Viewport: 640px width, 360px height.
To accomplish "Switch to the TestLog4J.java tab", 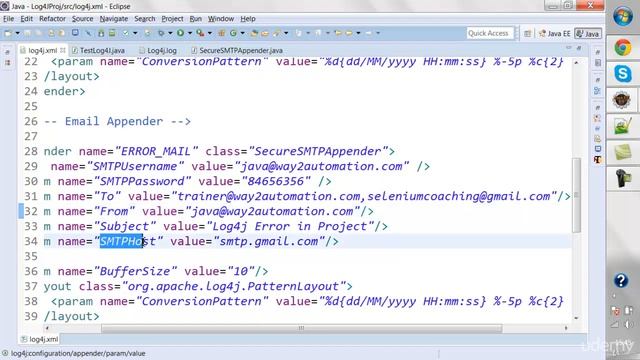I will [x=98, y=51].
